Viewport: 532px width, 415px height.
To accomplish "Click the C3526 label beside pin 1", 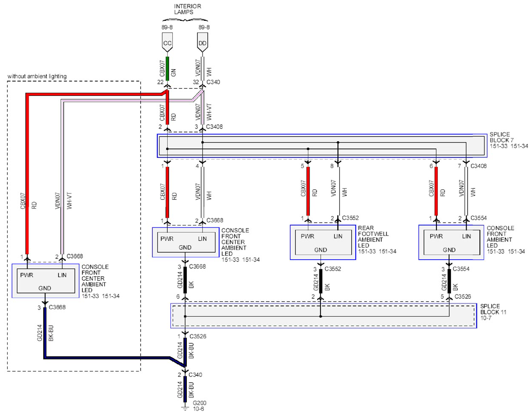I will 198,336.
